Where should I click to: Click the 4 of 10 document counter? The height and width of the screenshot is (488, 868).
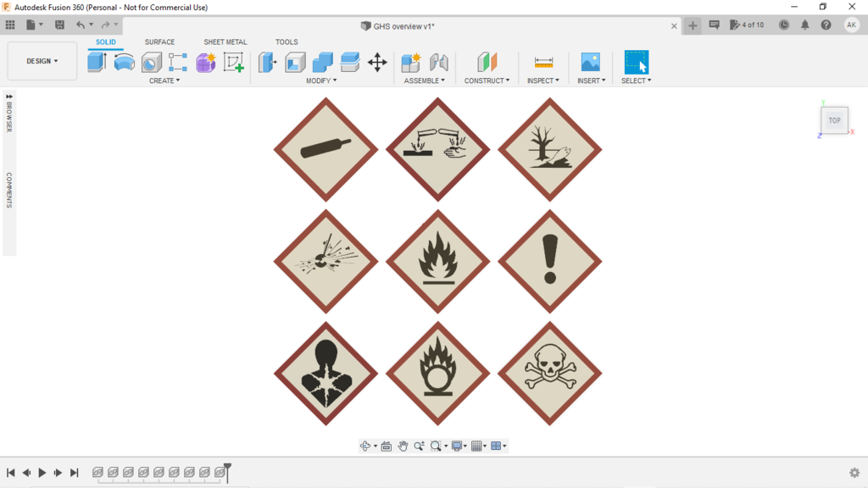click(x=747, y=25)
